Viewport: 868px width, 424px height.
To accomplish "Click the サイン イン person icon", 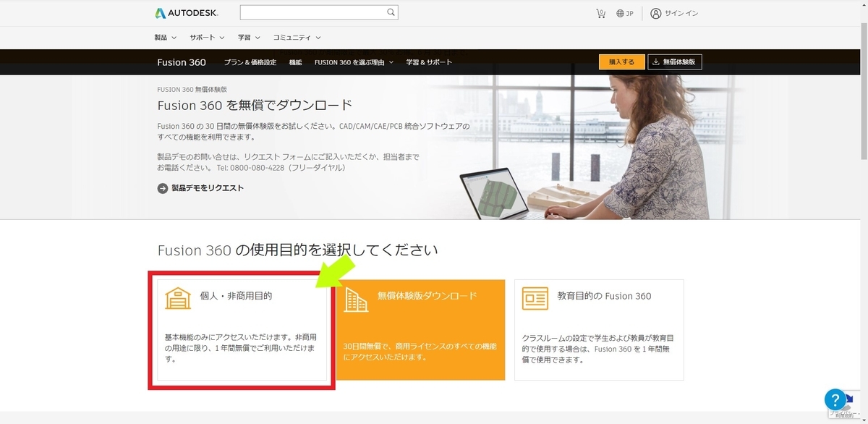I will point(655,12).
